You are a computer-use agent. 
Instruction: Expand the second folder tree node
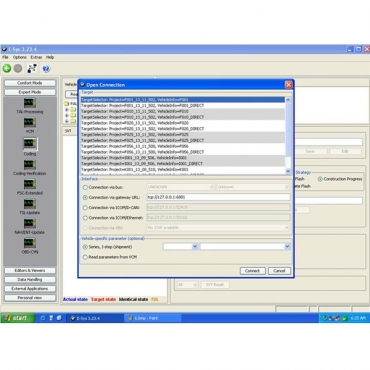pos(67,115)
